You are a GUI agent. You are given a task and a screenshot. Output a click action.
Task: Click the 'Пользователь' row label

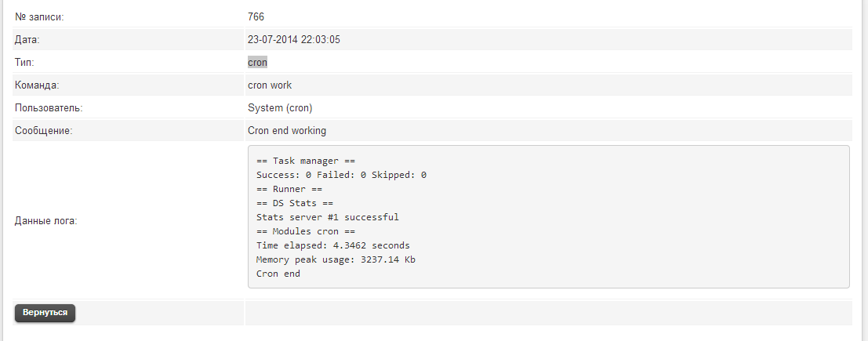[x=49, y=107]
